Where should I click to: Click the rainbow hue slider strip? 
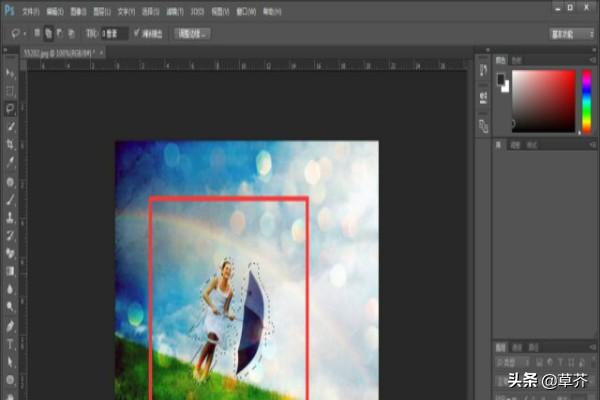coord(587,100)
